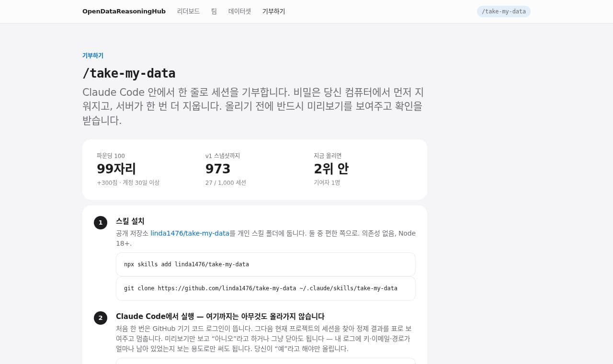Screen dimensions: 613x364
Task: Click the 기부하기 breadcrumb label above title
Action: click(93, 56)
